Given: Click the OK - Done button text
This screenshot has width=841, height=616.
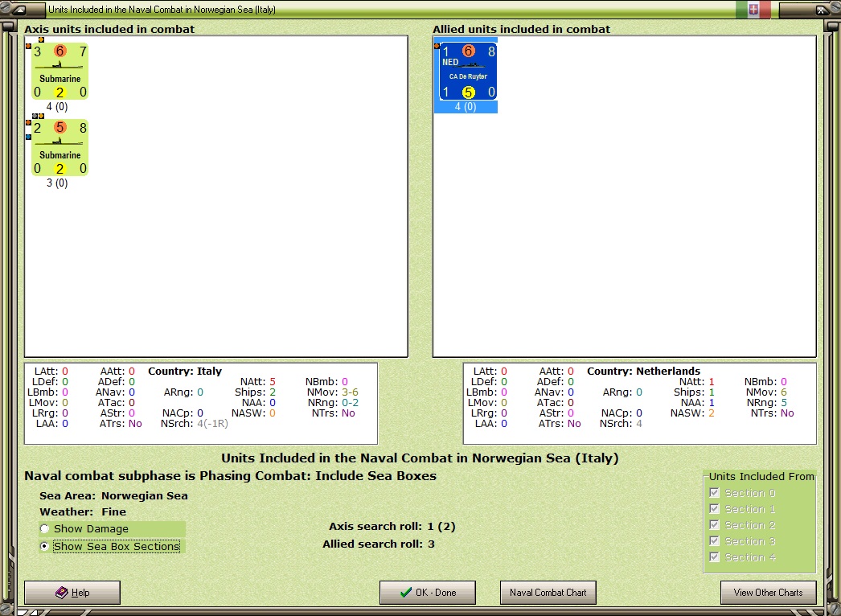Looking at the screenshot, I should 436,593.
